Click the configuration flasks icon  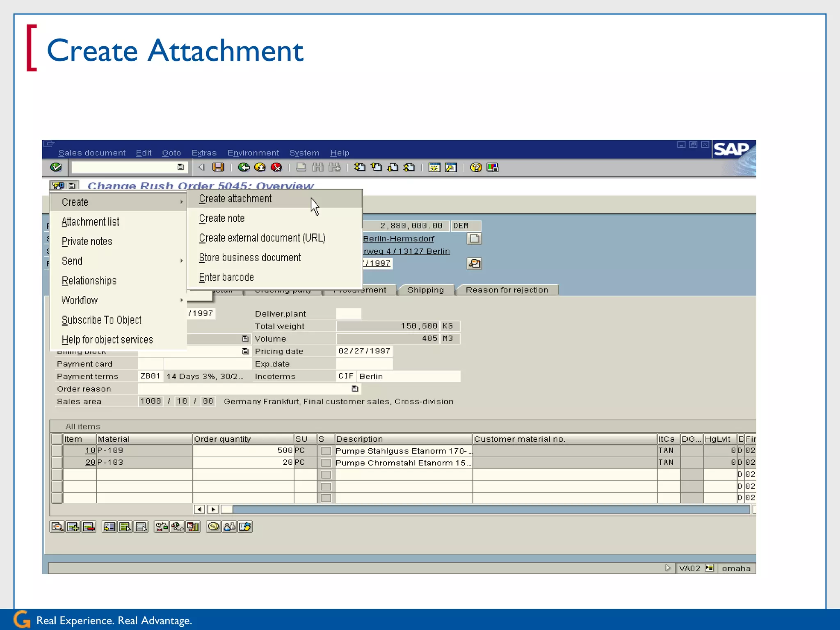[x=229, y=527]
